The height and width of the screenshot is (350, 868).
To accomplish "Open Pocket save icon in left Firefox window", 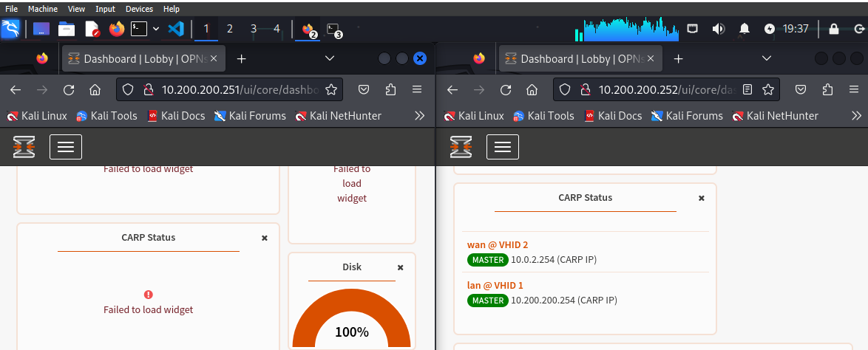I will [364, 89].
